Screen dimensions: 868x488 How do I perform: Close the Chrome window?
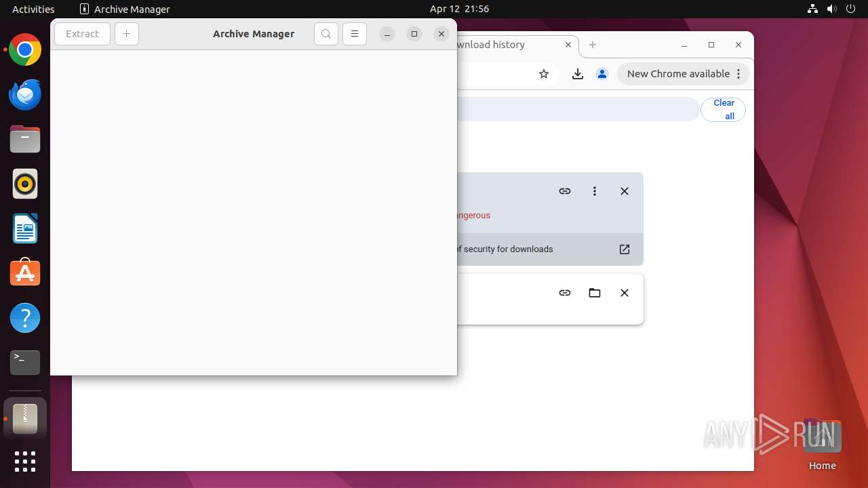point(738,45)
